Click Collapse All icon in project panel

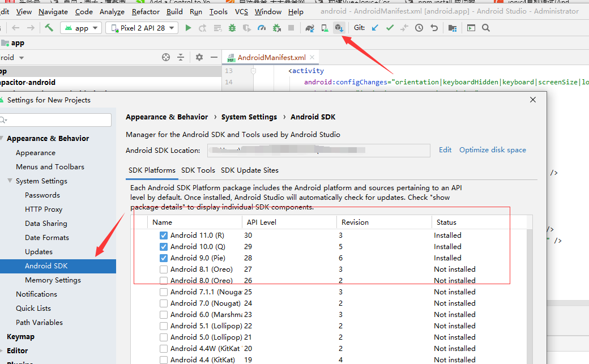[181, 57]
